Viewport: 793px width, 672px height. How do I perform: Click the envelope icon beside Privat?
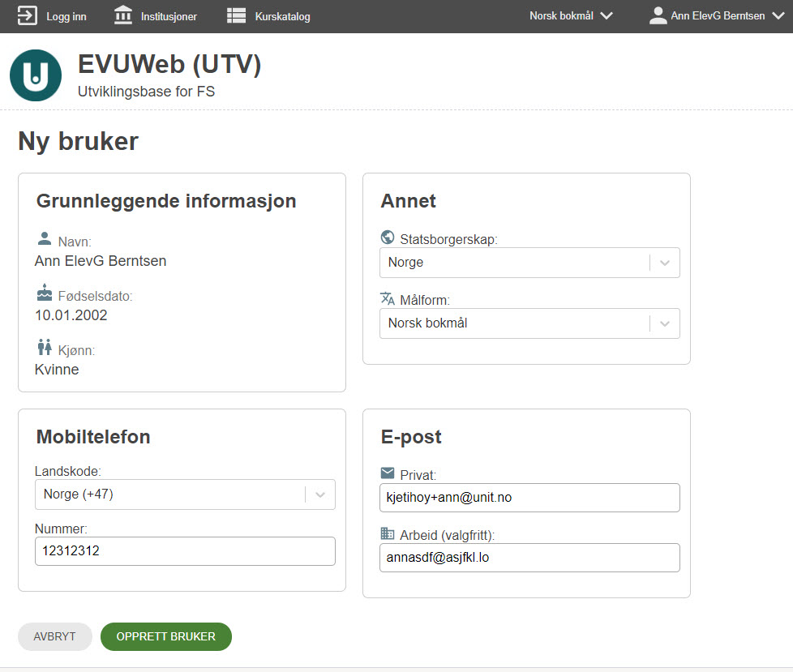click(x=388, y=473)
